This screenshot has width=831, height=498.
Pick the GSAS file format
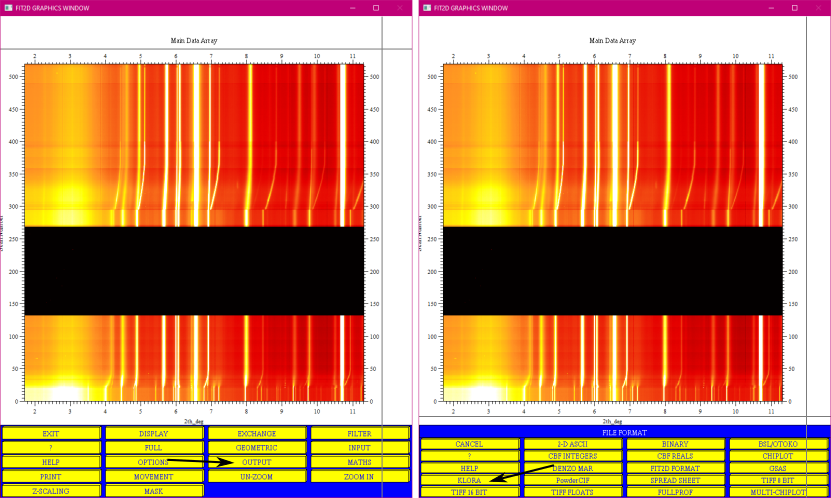pos(778,468)
